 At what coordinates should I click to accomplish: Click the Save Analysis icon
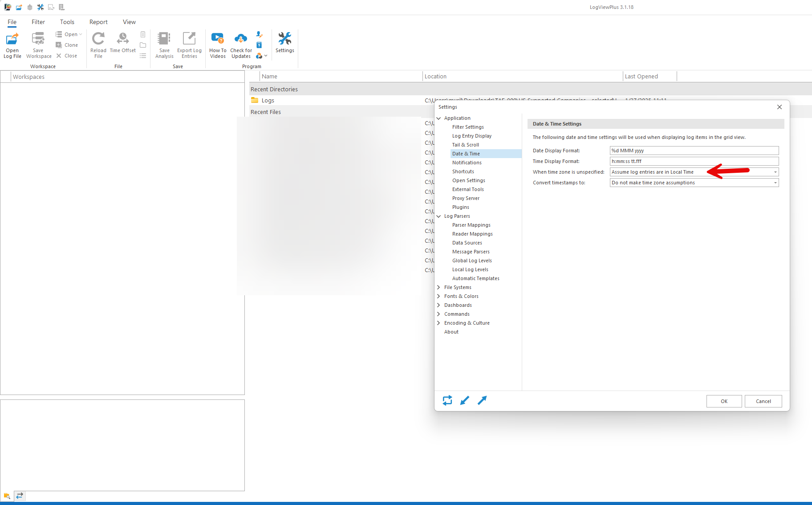point(164,39)
